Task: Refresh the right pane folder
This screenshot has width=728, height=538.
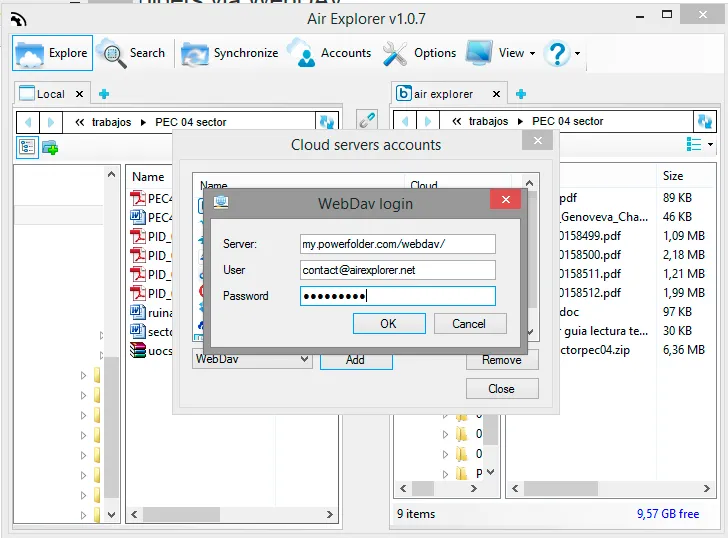Action: pyautogui.click(x=704, y=121)
